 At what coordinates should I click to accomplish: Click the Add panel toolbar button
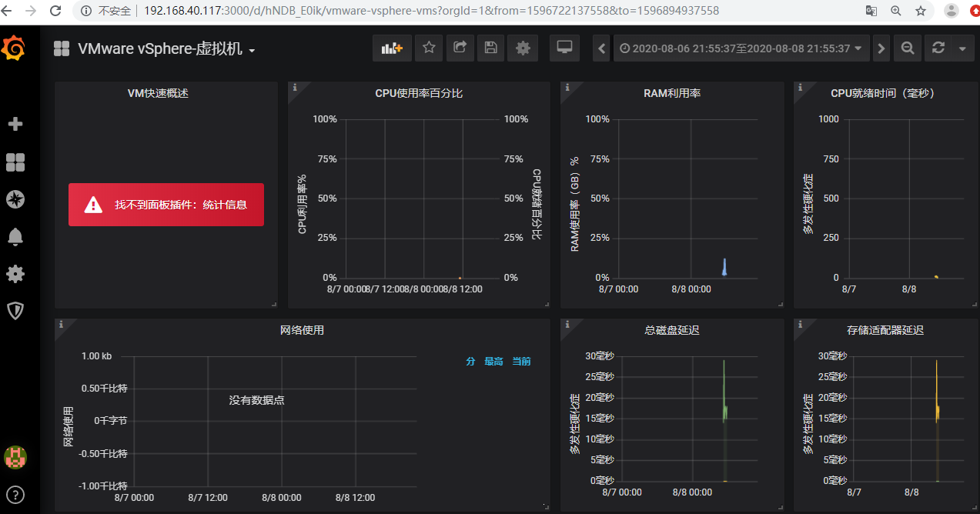[392, 48]
